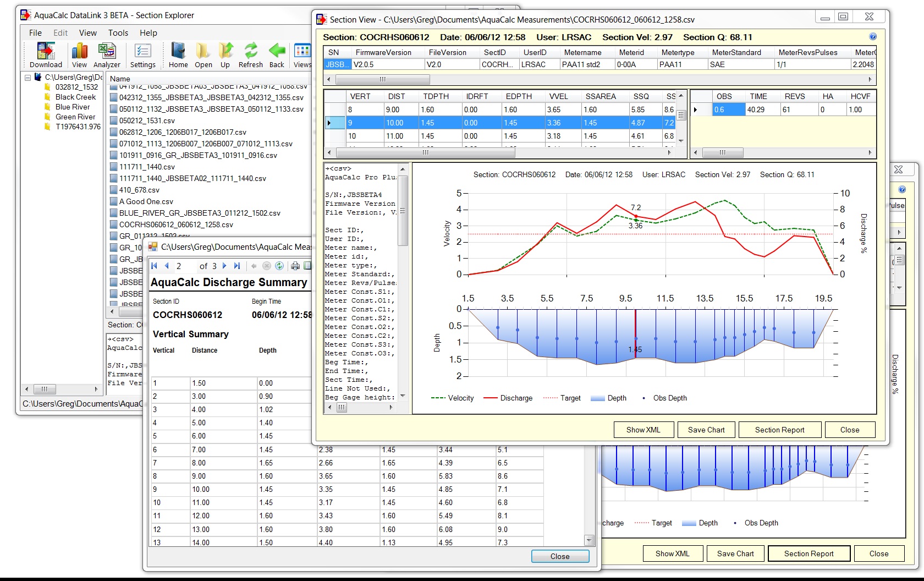Viewport: 924px width, 581px height.
Task: Select file 410_678.csv
Action: [139, 190]
